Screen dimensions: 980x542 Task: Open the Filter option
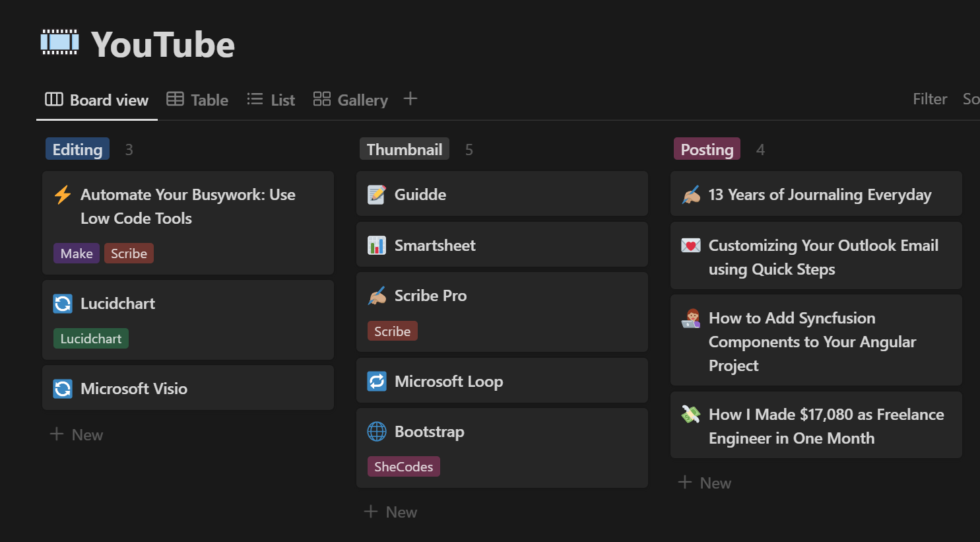[x=930, y=99]
